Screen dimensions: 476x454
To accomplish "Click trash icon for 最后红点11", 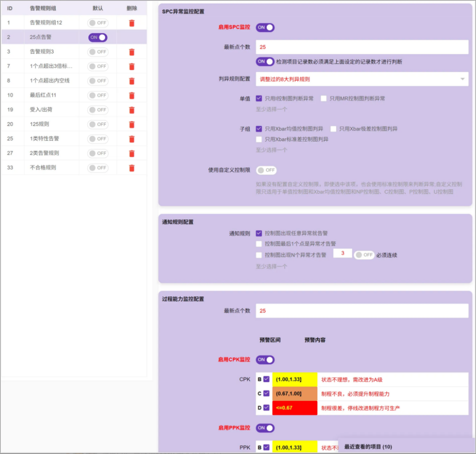I will [x=132, y=95].
